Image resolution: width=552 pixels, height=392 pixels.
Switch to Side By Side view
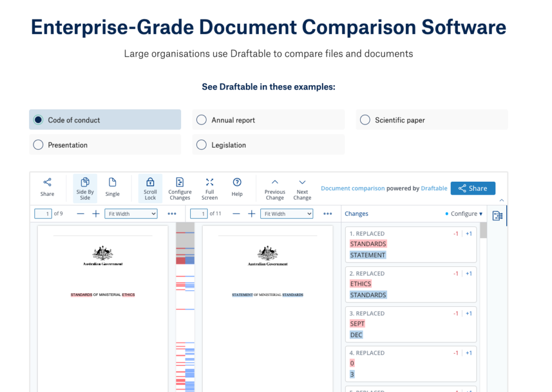[x=85, y=188]
